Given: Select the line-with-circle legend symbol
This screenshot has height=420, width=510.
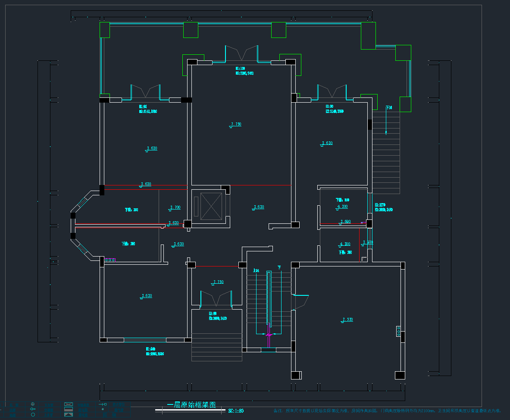Looking at the screenshot, I should [103, 404].
